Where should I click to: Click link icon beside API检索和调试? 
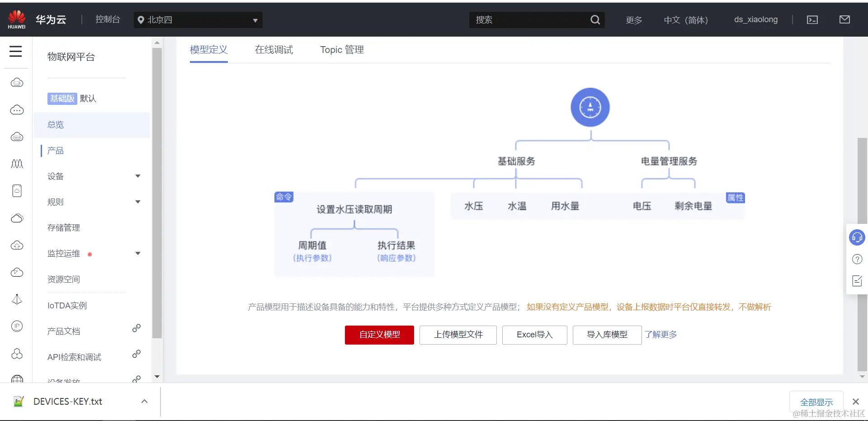point(136,354)
